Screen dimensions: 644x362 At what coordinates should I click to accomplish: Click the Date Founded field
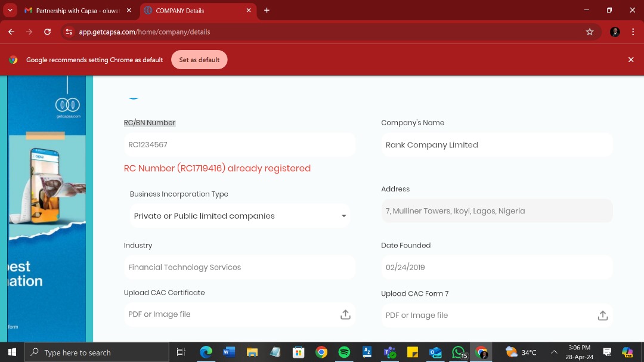[497, 267]
